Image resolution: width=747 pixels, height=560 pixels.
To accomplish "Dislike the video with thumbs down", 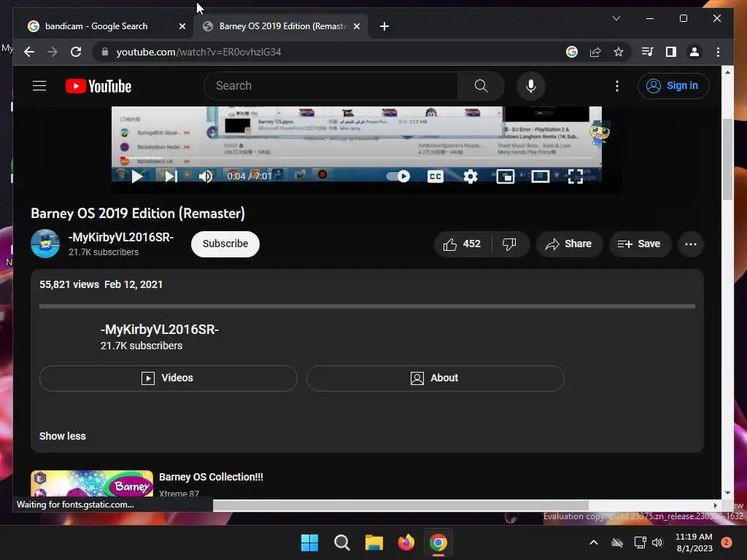I will (x=509, y=244).
